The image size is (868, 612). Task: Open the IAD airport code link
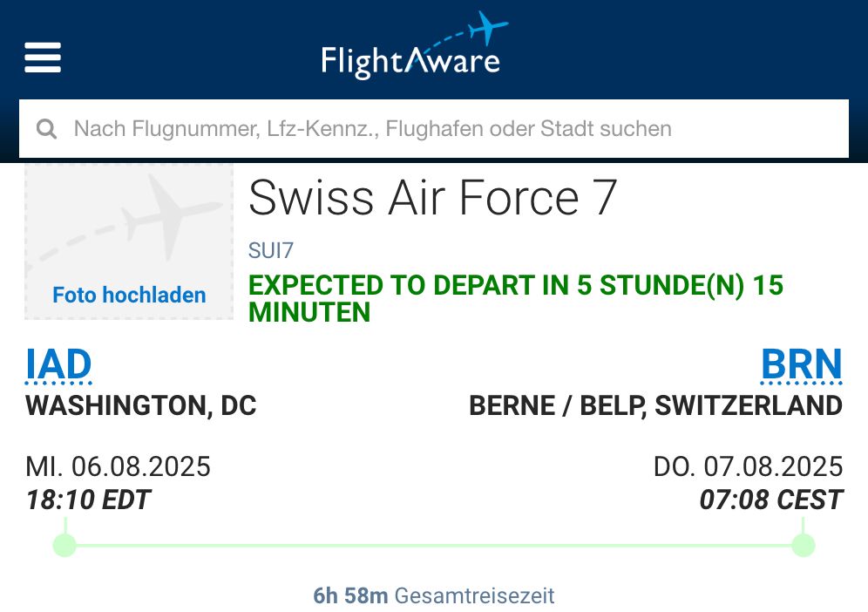[x=58, y=365]
